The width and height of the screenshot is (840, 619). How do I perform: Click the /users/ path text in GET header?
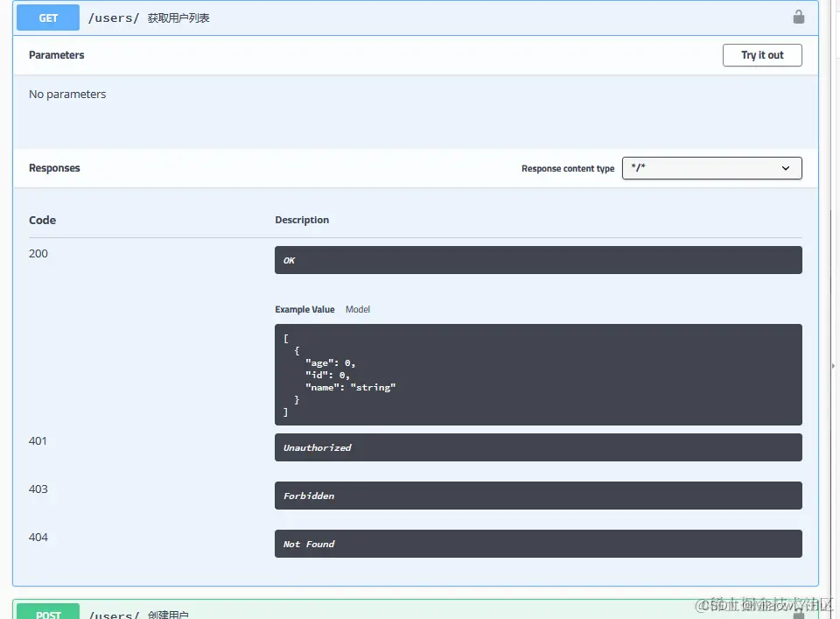114,18
